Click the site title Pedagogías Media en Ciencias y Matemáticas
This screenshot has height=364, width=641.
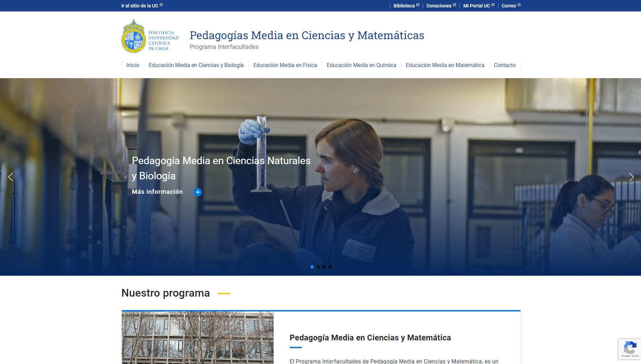coord(307,35)
